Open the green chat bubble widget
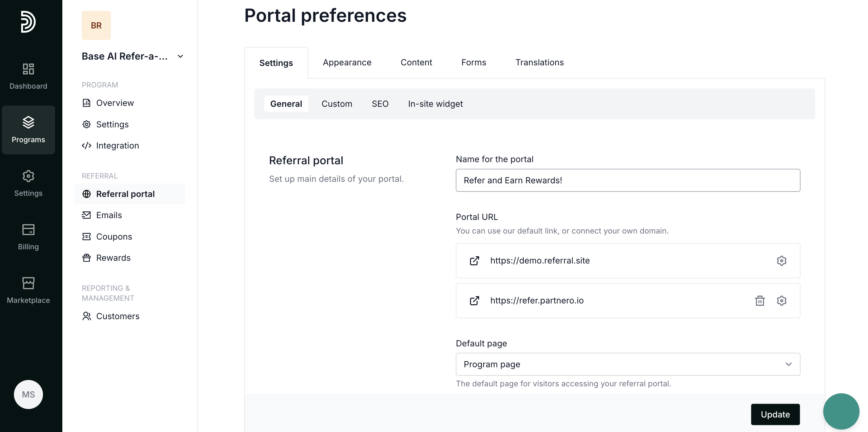 coord(841,411)
